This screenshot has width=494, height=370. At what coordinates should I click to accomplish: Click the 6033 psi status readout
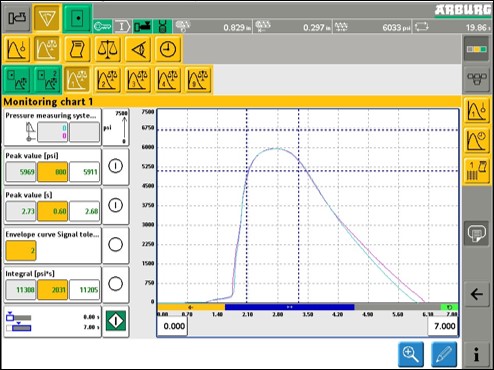click(x=372, y=27)
